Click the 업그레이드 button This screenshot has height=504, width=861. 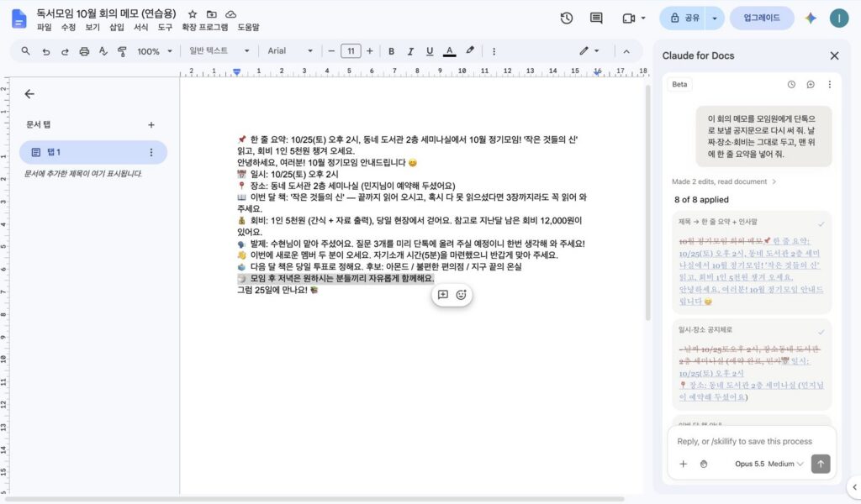762,18
